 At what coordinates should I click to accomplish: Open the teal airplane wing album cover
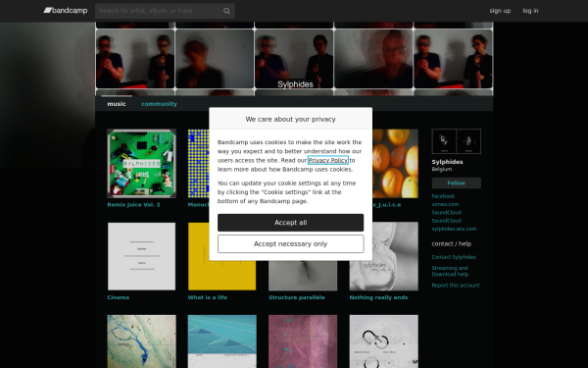click(222, 342)
